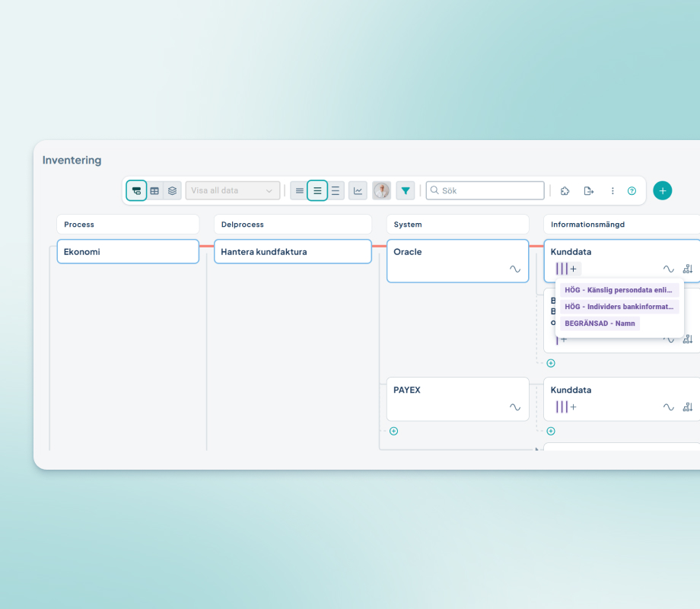Choose 'HÖG - Individers bankinformat…' in popup
This screenshot has width=700, height=609.
[x=619, y=307]
